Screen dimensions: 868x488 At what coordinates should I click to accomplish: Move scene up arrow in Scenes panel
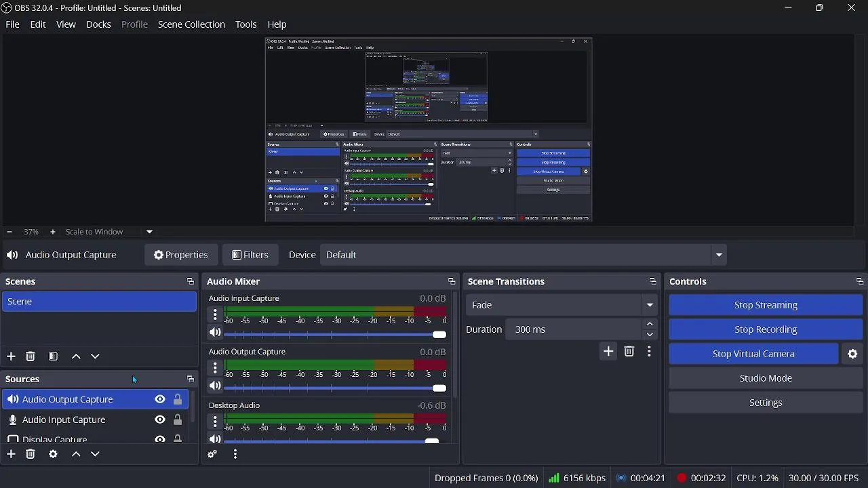[76, 357]
